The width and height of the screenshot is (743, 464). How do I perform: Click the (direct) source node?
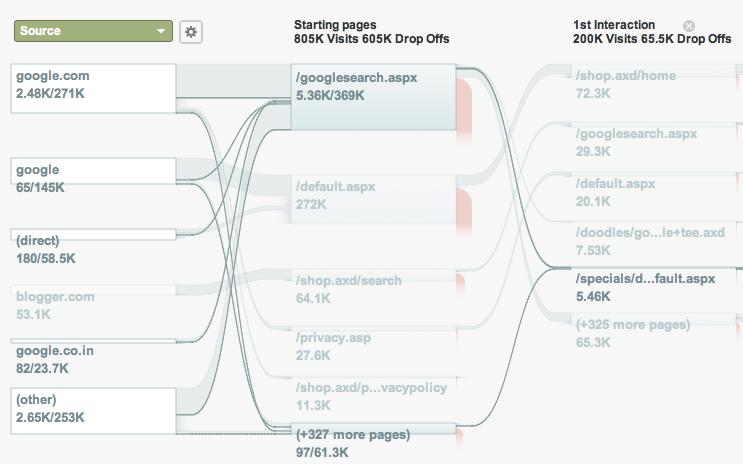coord(93,234)
